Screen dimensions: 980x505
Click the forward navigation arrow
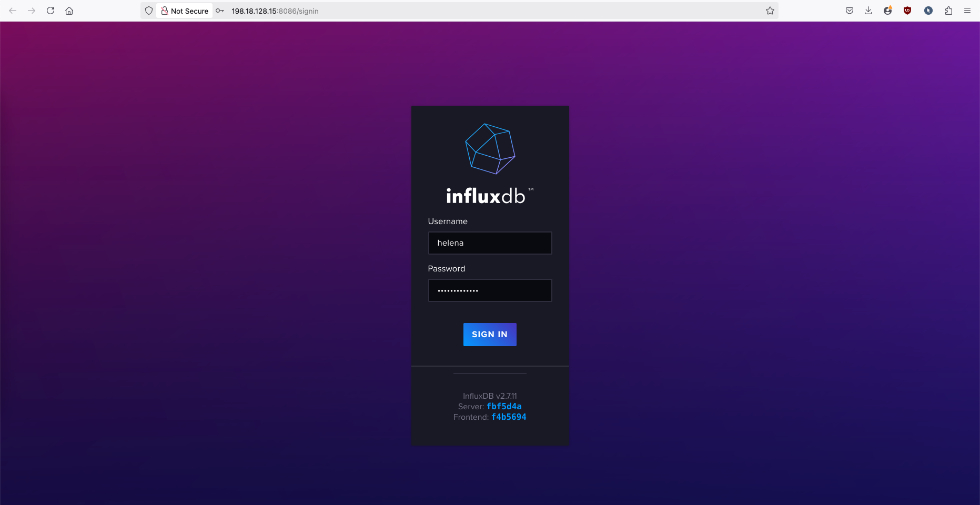(x=32, y=11)
